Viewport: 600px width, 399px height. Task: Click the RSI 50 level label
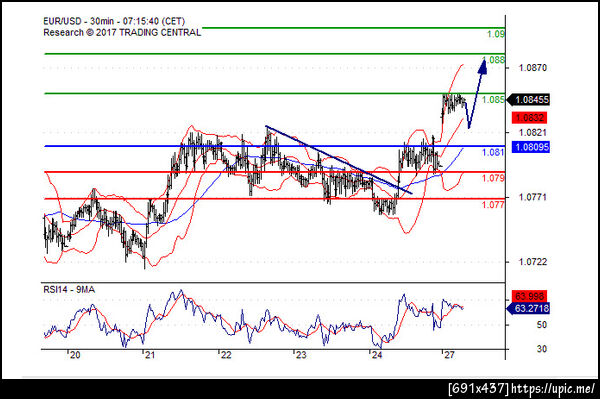[541, 325]
